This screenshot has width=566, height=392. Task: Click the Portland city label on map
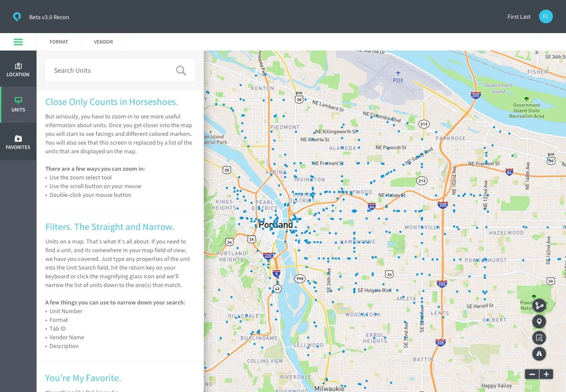tap(276, 225)
